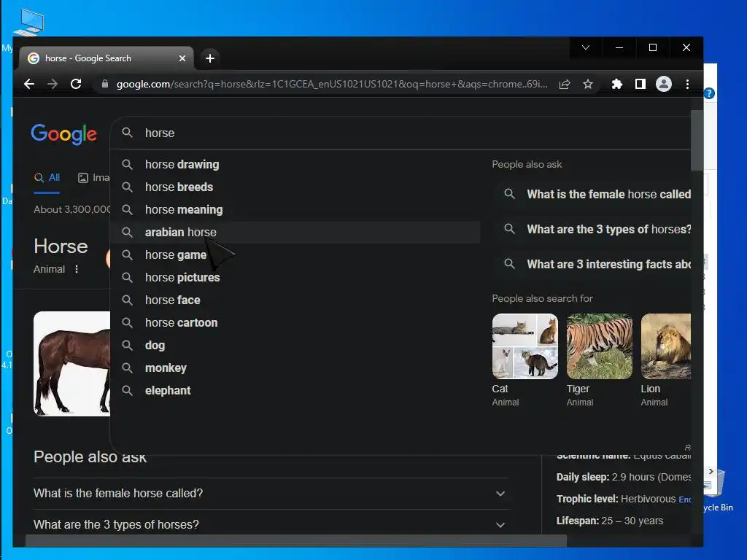Viewport: 747px width, 560px height.
Task: Open the Tiger animal thumbnail
Action: [x=600, y=346]
